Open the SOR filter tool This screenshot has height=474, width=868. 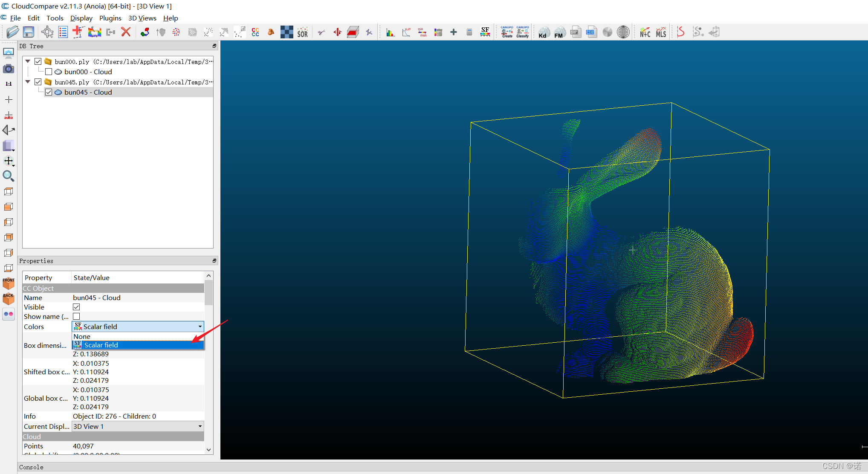pos(302,32)
